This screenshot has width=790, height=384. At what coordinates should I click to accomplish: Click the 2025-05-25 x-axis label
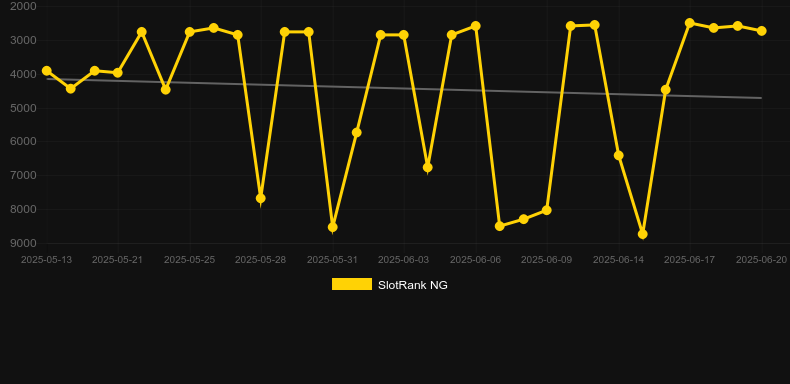pyautogui.click(x=189, y=260)
